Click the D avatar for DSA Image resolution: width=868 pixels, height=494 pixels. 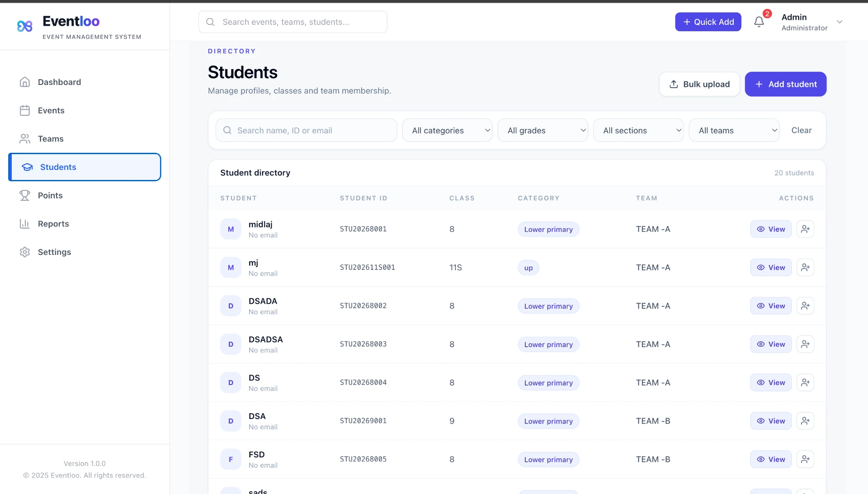[231, 421]
